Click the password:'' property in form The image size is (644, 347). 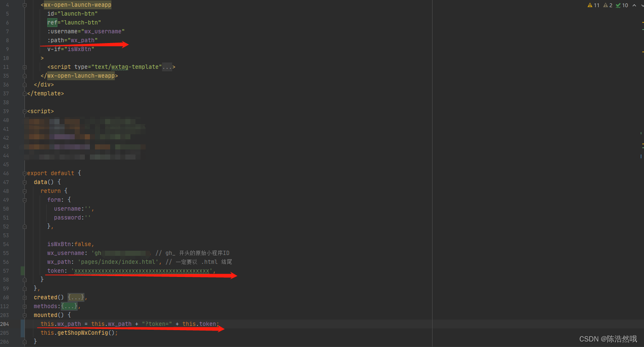click(73, 218)
